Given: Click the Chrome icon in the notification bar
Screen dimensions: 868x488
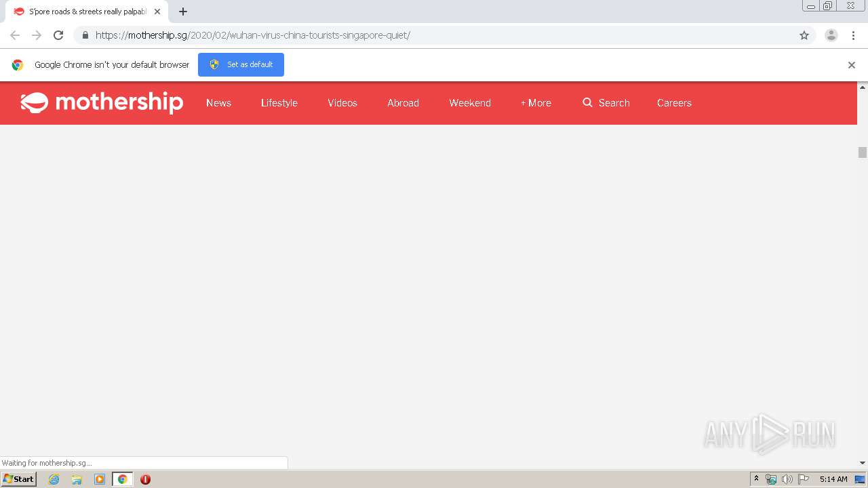Looking at the screenshot, I should tap(18, 65).
